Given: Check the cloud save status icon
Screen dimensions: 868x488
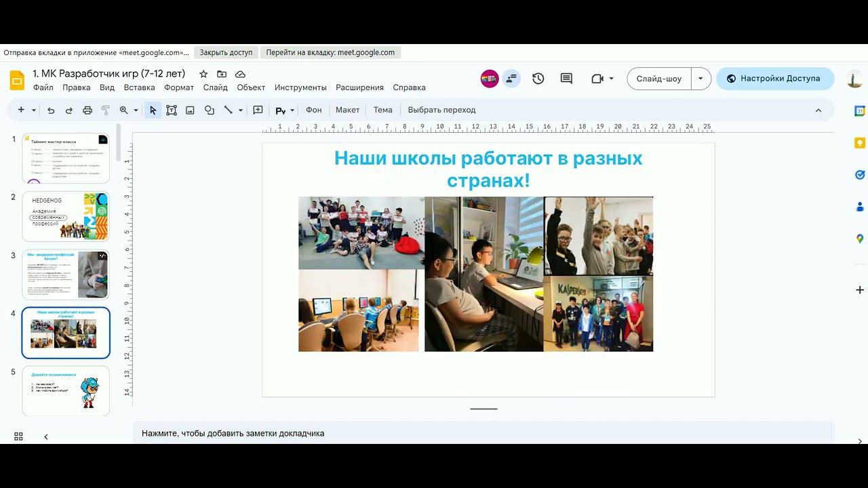Looking at the screenshot, I should 240,74.
